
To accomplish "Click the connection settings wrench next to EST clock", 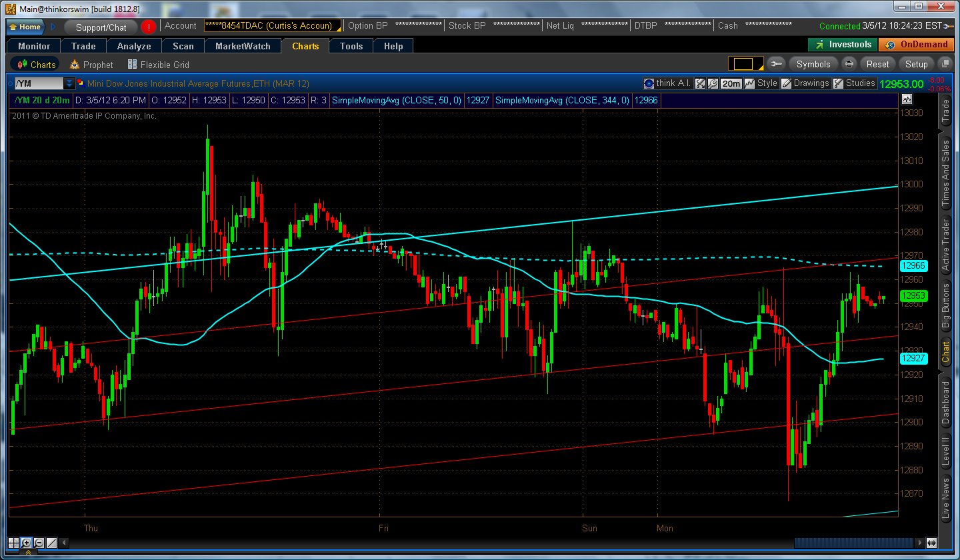I will (x=949, y=26).
